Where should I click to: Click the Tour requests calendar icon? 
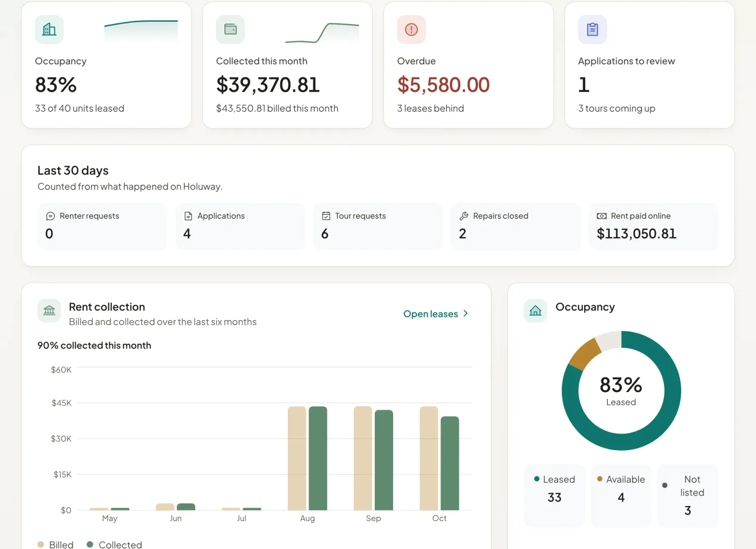coord(326,216)
